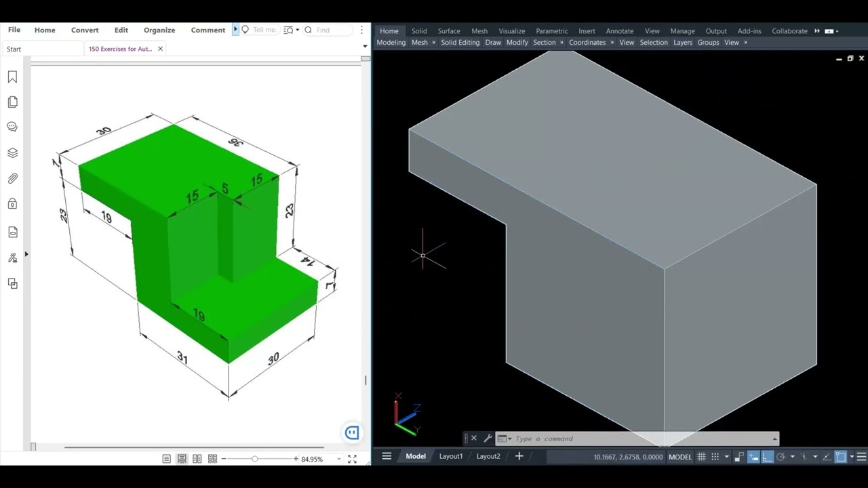Open the PDF zoom percentage dropdown
The height and width of the screenshot is (488, 868).
338,459
